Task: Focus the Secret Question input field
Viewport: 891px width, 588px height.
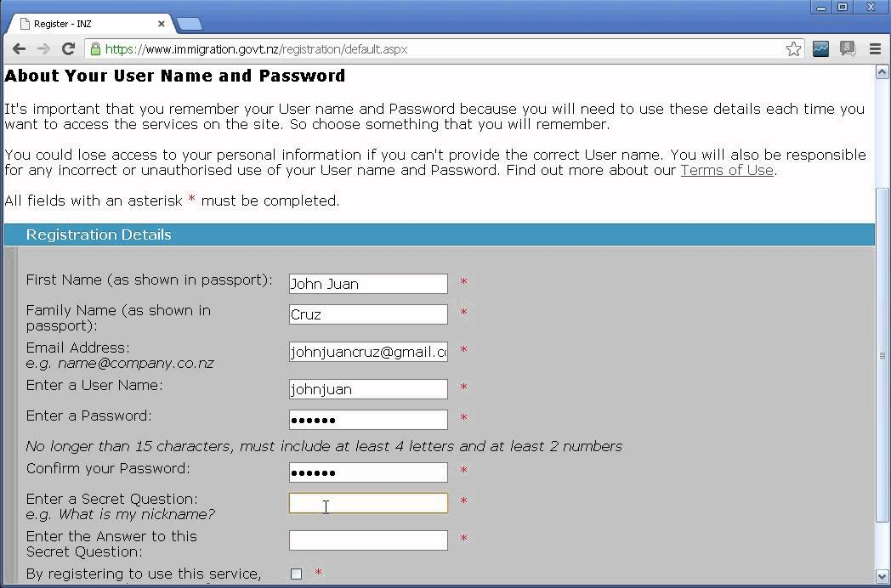Action: (x=368, y=503)
